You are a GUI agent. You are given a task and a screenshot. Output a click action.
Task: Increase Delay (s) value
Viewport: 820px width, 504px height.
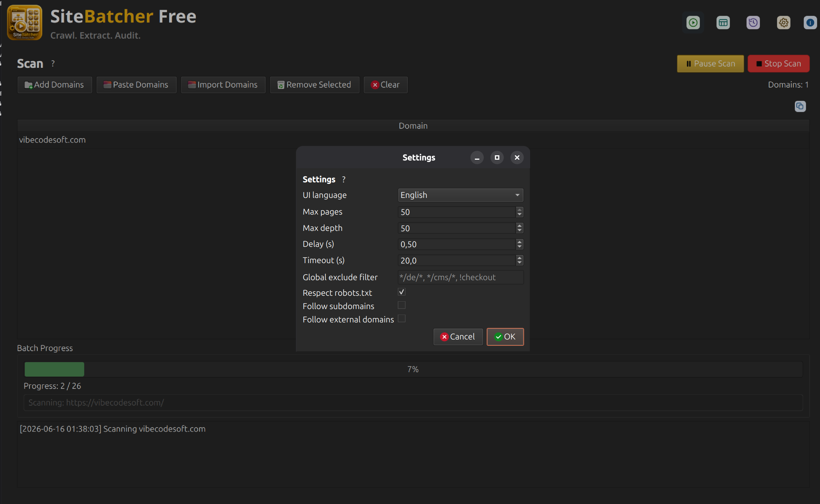[519, 242]
